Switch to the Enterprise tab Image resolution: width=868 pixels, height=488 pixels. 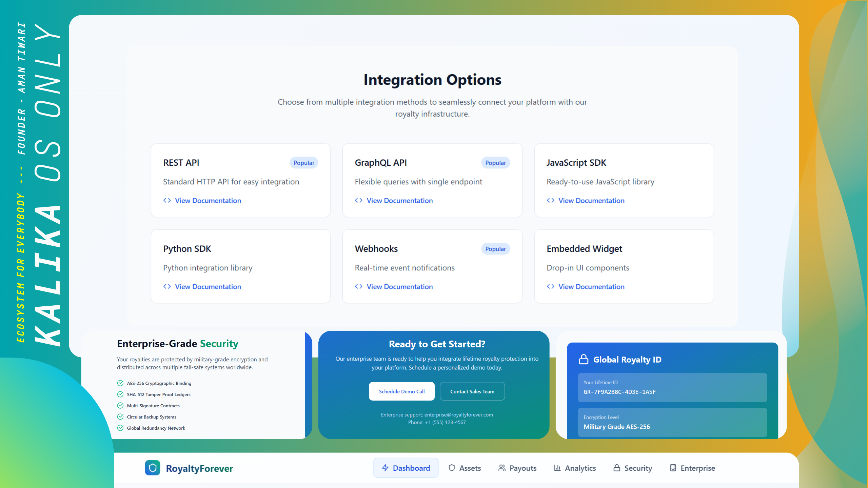[692, 468]
